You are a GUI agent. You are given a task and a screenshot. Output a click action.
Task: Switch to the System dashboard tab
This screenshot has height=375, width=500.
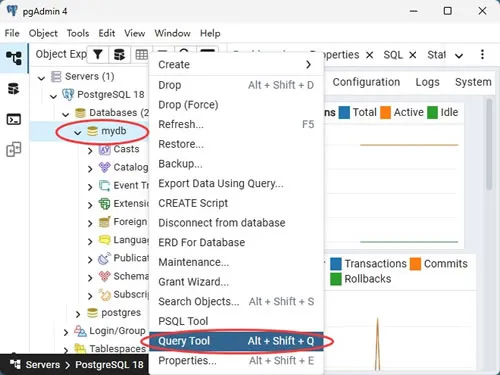(x=473, y=82)
